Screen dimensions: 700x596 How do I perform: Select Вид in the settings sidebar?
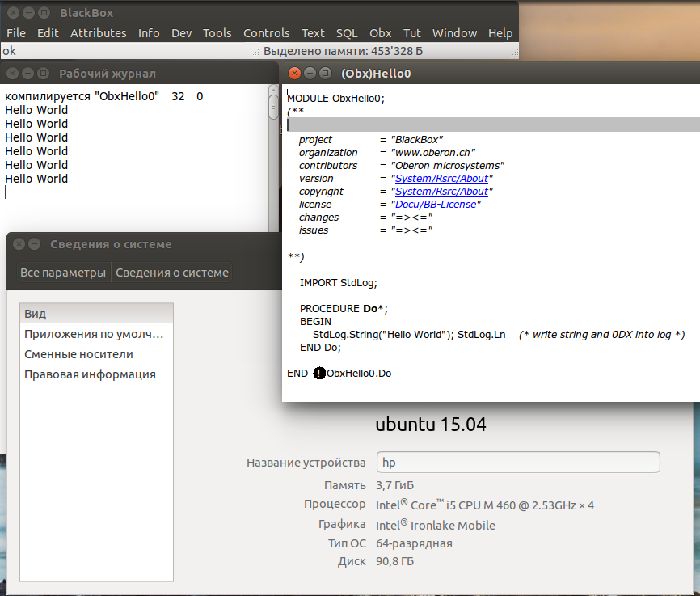click(x=96, y=314)
